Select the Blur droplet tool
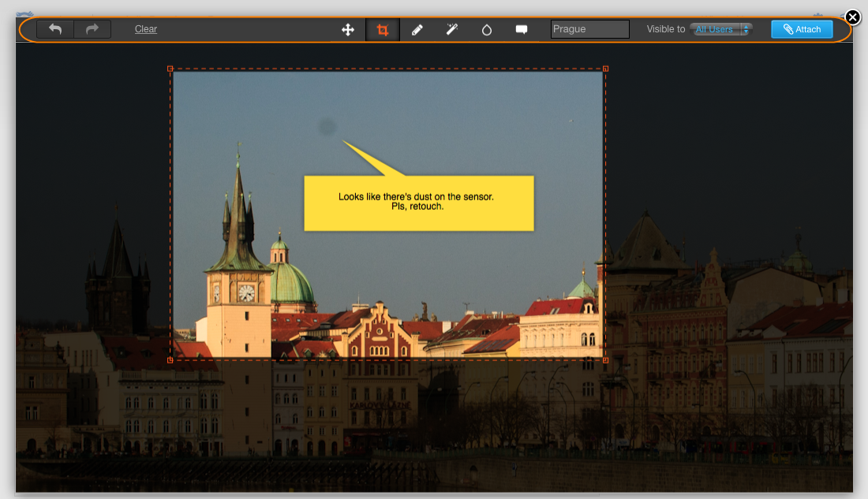 [x=487, y=30]
